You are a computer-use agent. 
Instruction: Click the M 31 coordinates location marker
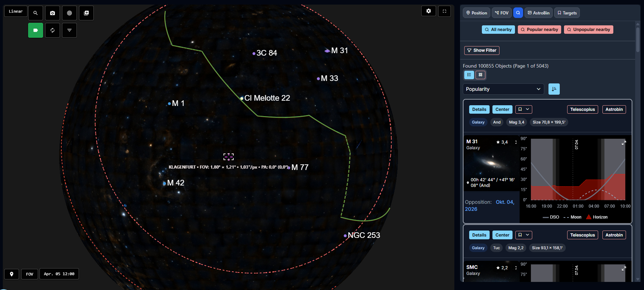468,183
